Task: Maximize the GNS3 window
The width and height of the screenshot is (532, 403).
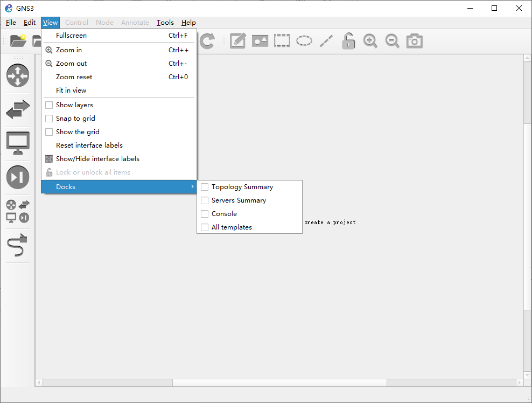Action: coord(494,8)
